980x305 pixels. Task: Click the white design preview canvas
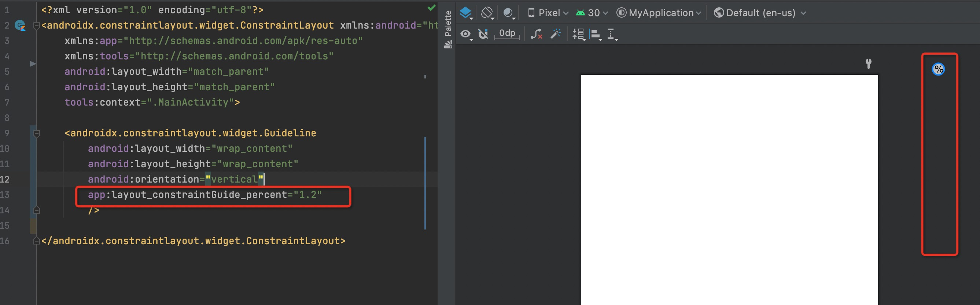click(x=729, y=190)
